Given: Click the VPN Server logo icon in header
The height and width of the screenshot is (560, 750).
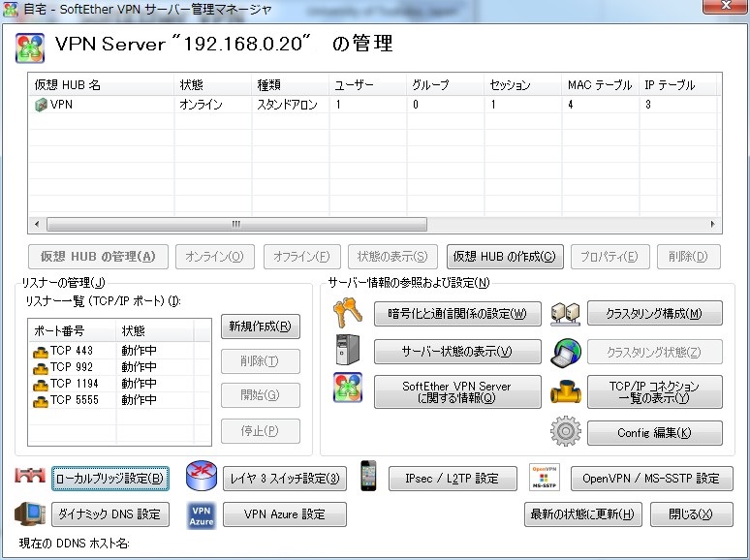Looking at the screenshot, I should point(30,47).
